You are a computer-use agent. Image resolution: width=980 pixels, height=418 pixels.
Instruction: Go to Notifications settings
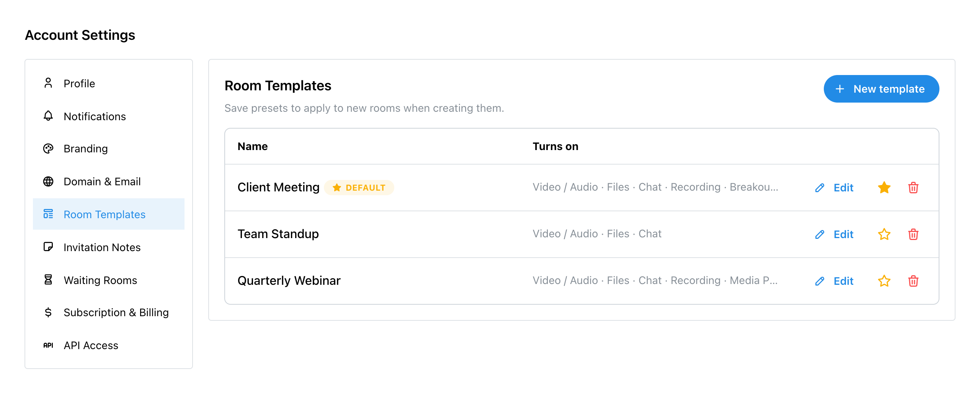pos(109,116)
